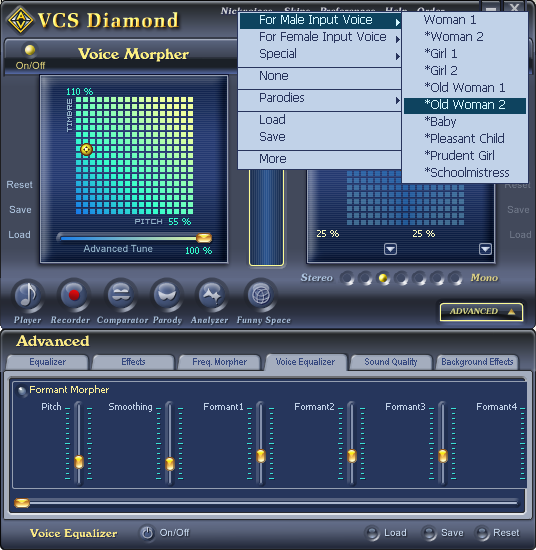Launch the Analyzer icon
Viewport: 536px width, 550px height.
click(x=212, y=295)
